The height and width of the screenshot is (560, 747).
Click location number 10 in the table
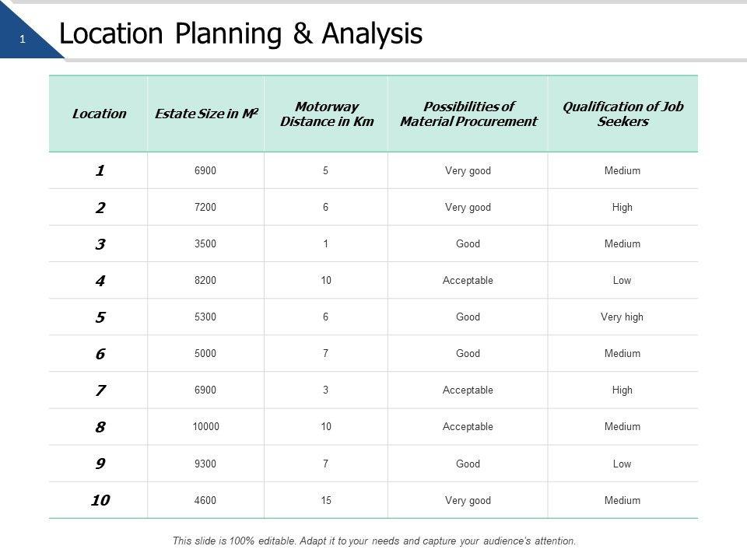[x=100, y=500]
